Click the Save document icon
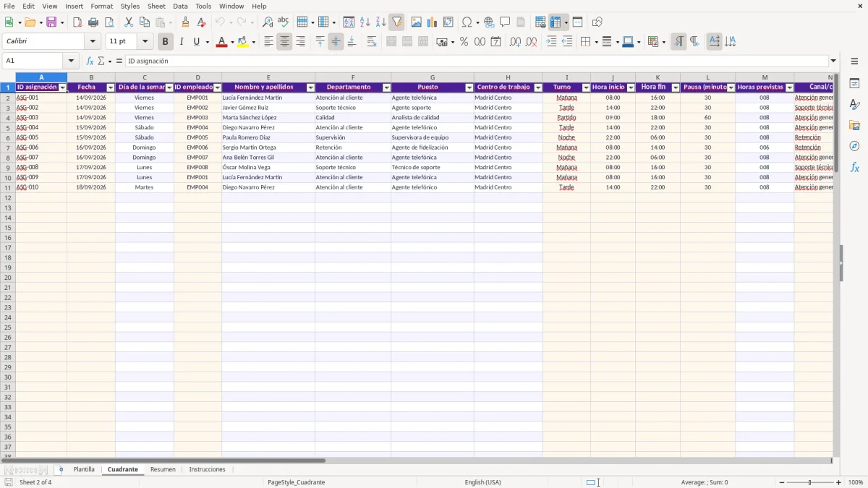Image resolution: width=868 pixels, height=488 pixels. click(51, 22)
